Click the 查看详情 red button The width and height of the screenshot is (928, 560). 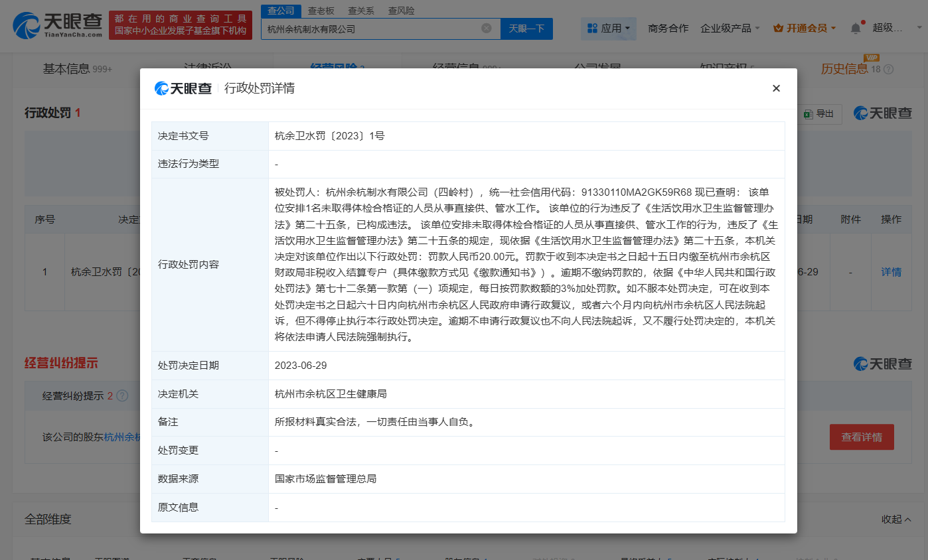(862, 437)
